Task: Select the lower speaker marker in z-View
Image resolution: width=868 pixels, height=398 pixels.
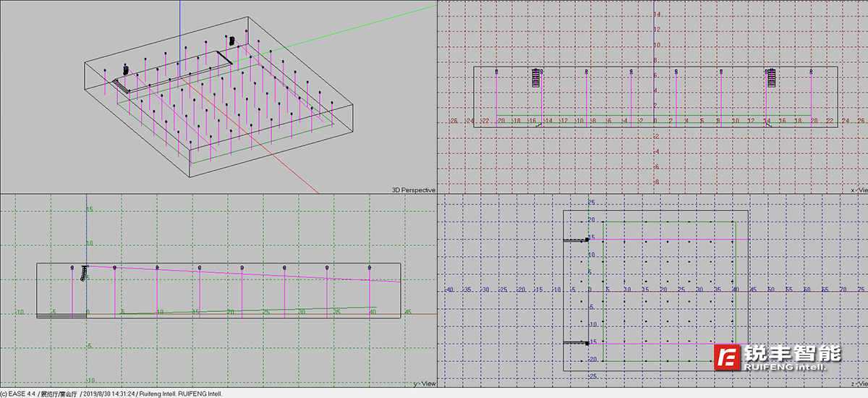Action: click(x=587, y=343)
